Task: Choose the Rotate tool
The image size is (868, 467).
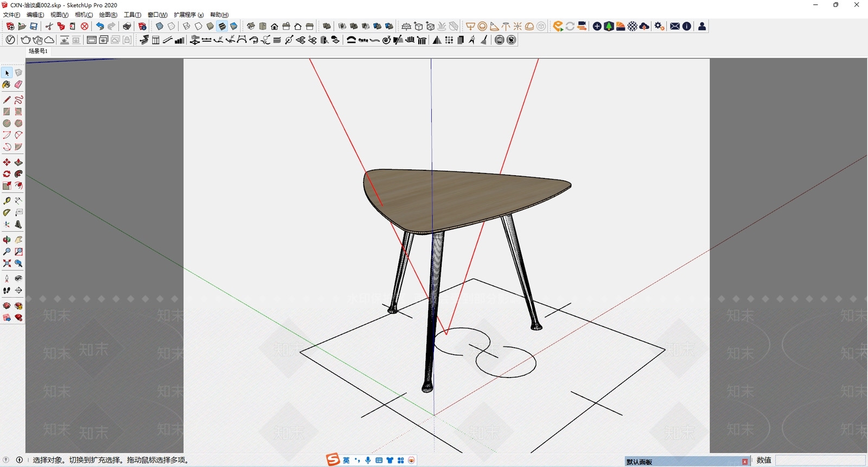Action: point(7,174)
